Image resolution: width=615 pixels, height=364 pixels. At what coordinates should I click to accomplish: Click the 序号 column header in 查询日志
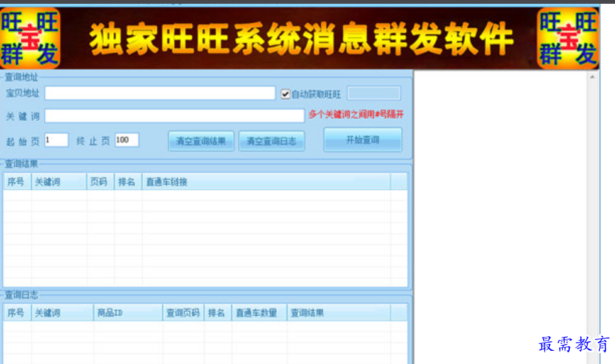(17, 312)
